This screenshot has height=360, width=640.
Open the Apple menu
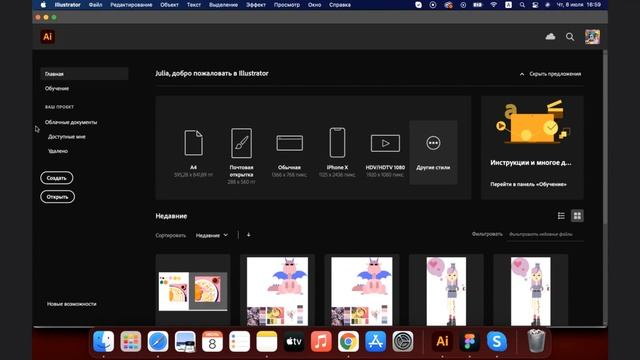point(43,5)
